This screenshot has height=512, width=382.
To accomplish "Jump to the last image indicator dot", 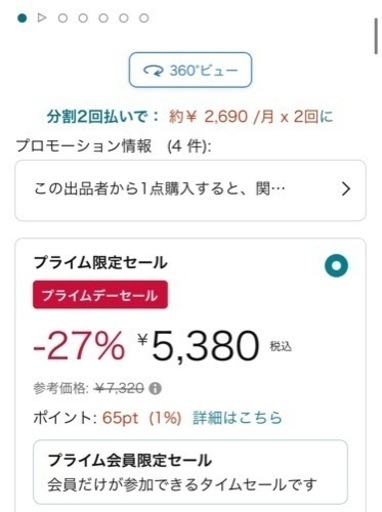I will click(x=144, y=18).
